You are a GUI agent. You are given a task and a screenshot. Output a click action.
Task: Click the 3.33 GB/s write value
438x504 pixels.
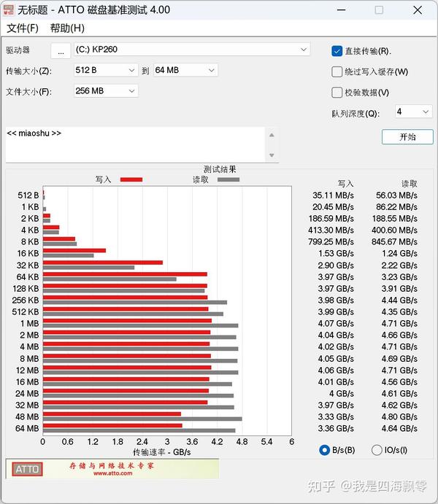coord(336,417)
